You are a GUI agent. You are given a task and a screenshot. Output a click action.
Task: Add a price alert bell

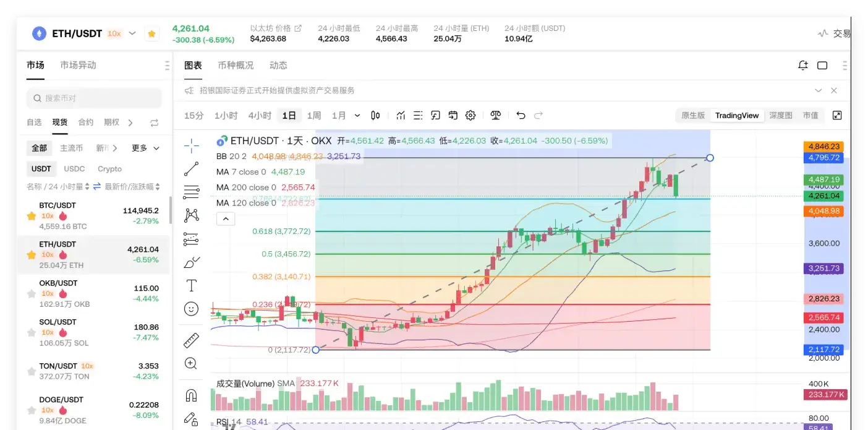803,66
